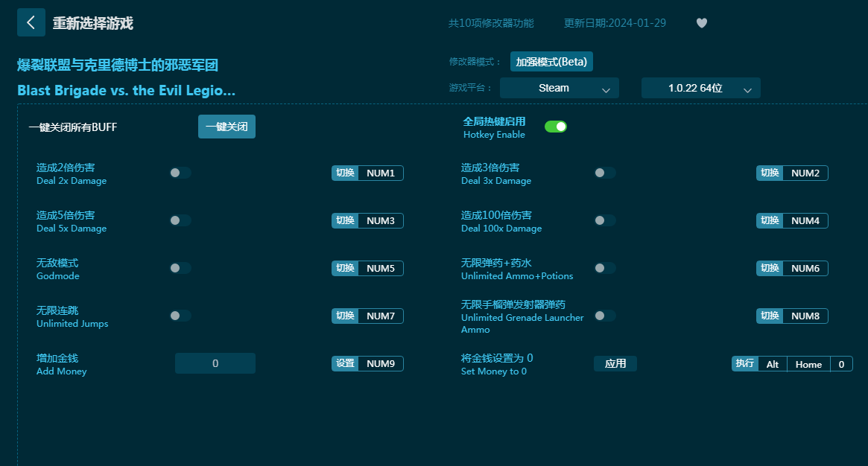Click 设置 button for Add Money hotkey
Screen dimensions: 868x466
click(345, 364)
